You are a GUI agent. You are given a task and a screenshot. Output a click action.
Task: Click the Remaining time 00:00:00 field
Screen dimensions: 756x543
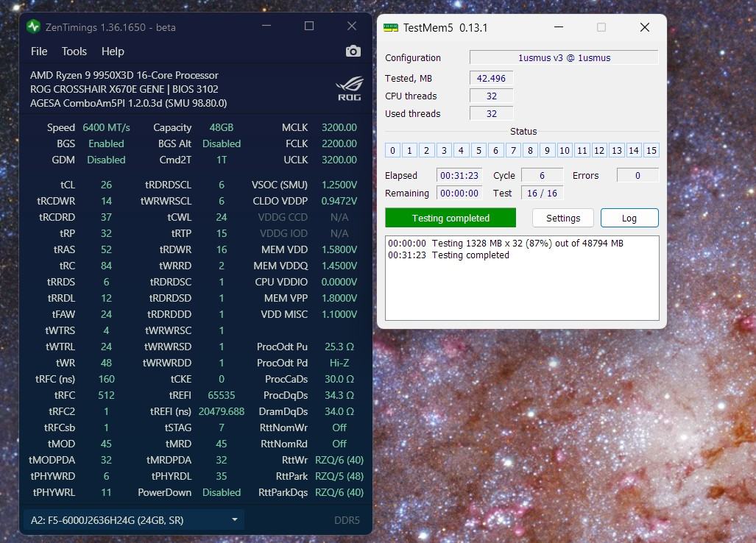[459, 194]
